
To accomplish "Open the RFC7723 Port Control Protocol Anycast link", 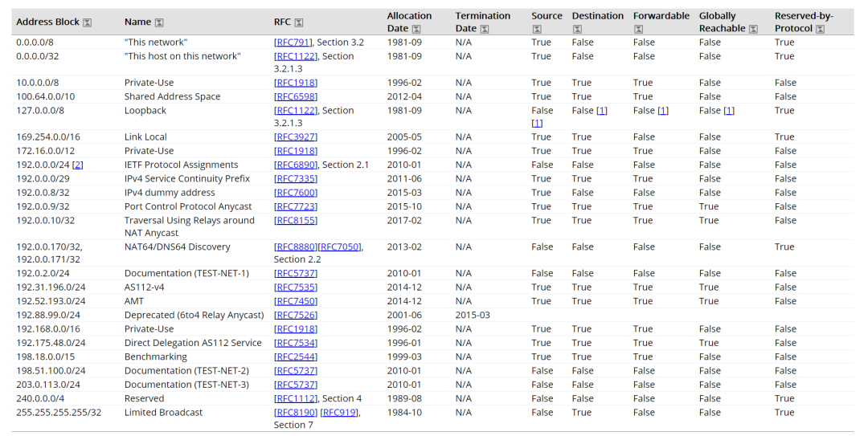I will click(296, 206).
